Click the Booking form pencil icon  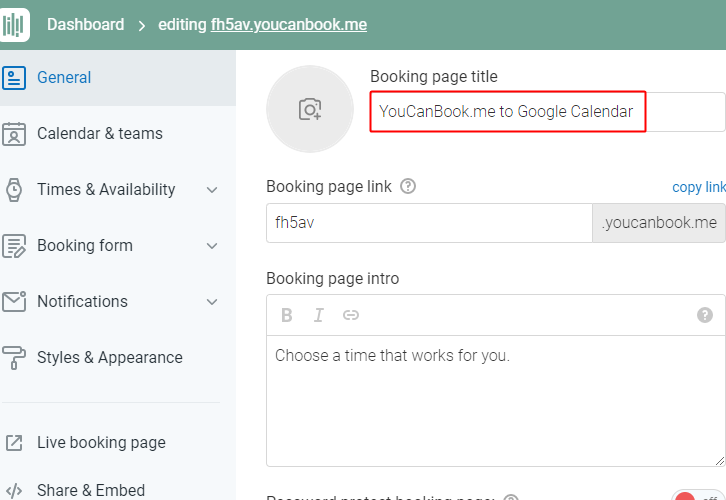point(14,246)
